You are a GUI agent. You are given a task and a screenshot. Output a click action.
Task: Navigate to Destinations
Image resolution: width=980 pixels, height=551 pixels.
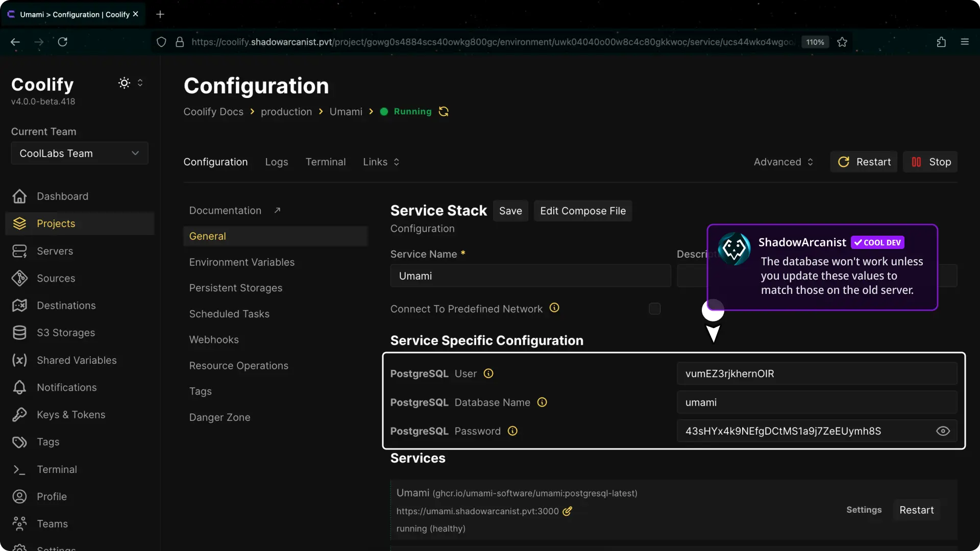66,305
